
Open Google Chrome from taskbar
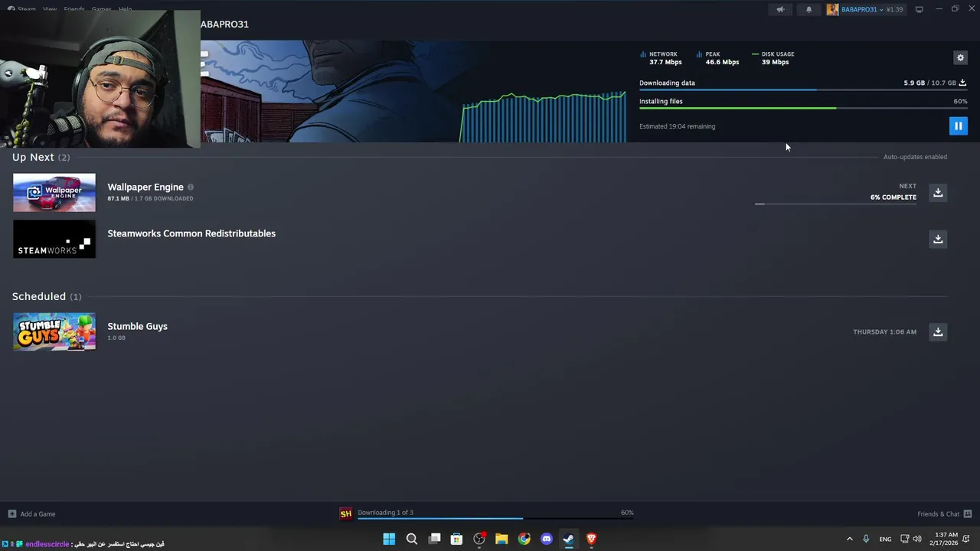click(524, 540)
